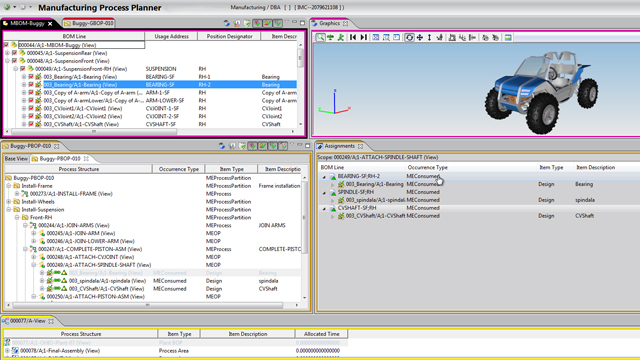The width and height of the screenshot is (640, 360).
Task: Activate the rotate view tool in Graphics toolbar
Action: tap(409, 38)
